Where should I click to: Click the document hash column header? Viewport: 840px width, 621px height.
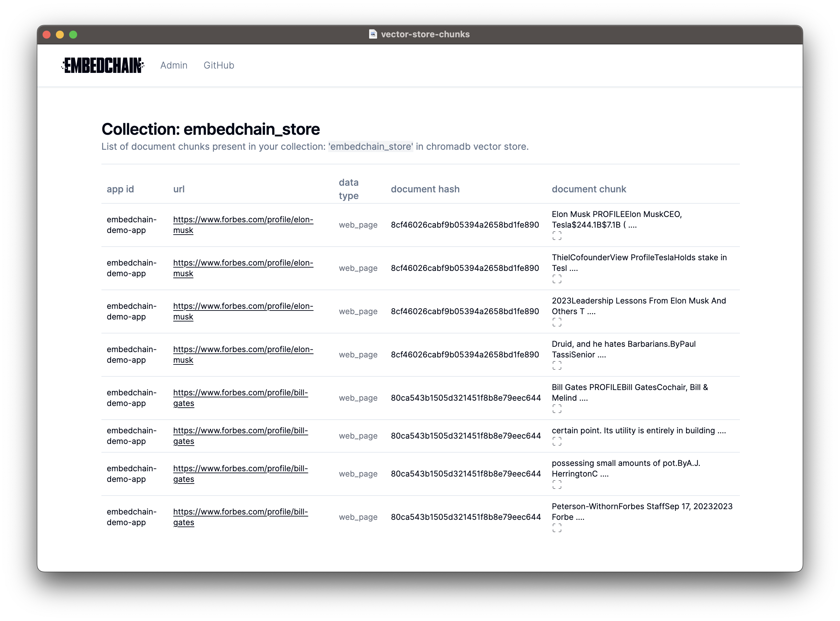point(425,189)
